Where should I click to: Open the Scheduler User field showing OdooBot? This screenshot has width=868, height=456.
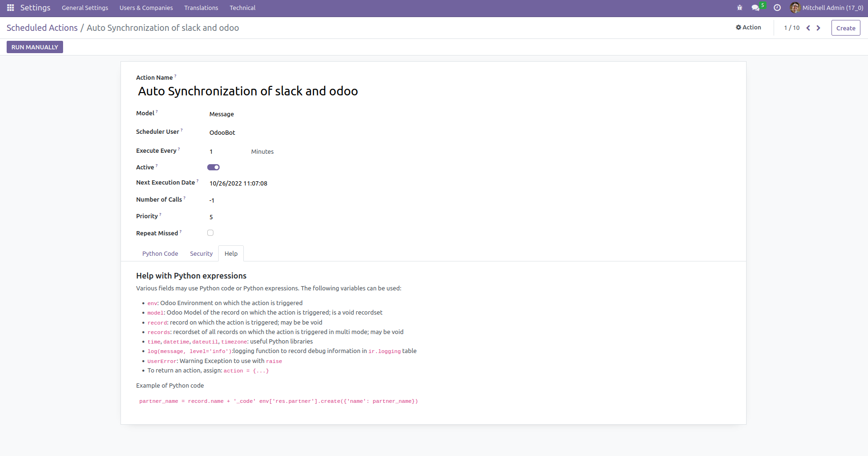pyautogui.click(x=222, y=133)
